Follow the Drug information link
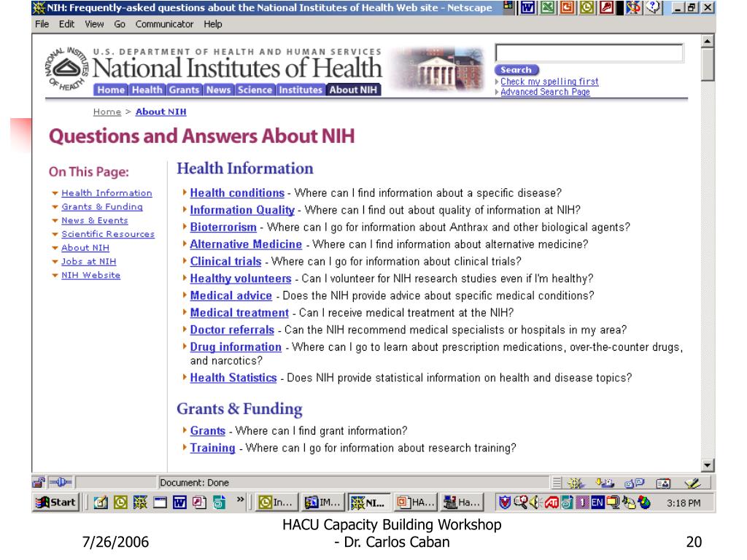The width and height of the screenshot is (747, 560). pyautogui.click(x=236, y=347)
